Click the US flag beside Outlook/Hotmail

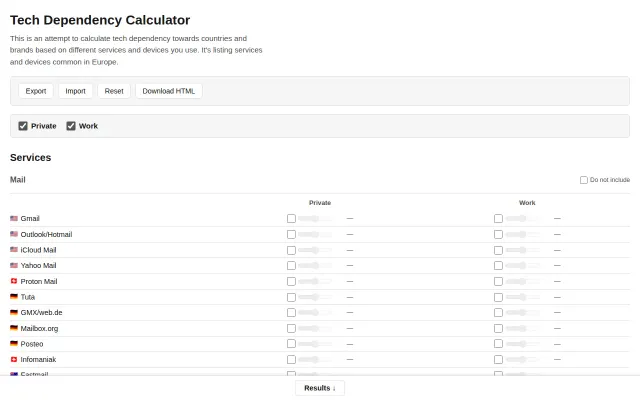pyautogui.click(x=14, y=234)
